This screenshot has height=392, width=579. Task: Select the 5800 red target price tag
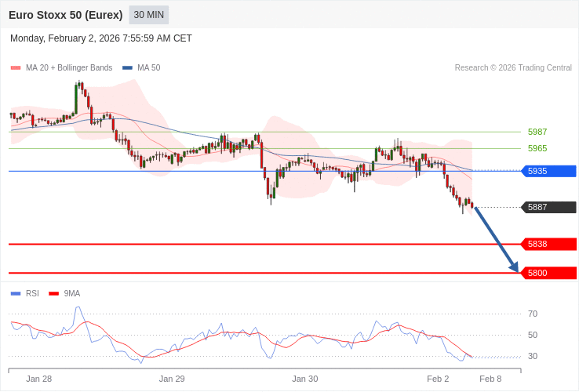coord(548,273)
